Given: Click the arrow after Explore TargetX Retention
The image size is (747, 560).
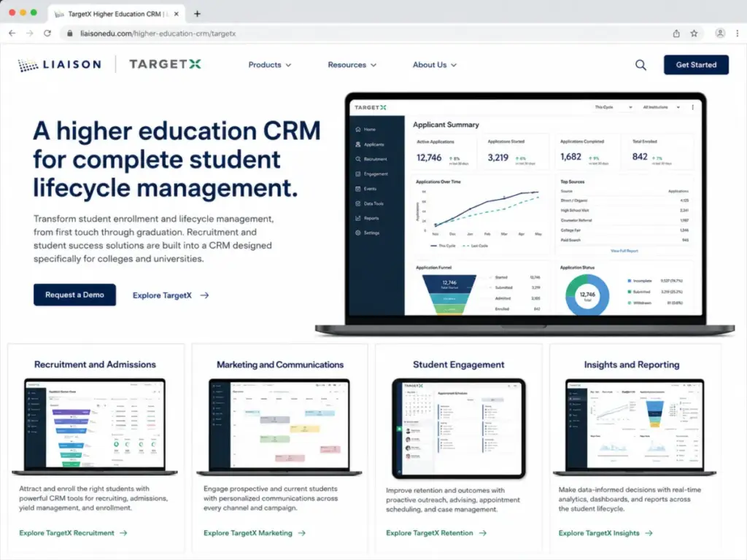Looking at the screenshot, I should [x=483, y=533].
